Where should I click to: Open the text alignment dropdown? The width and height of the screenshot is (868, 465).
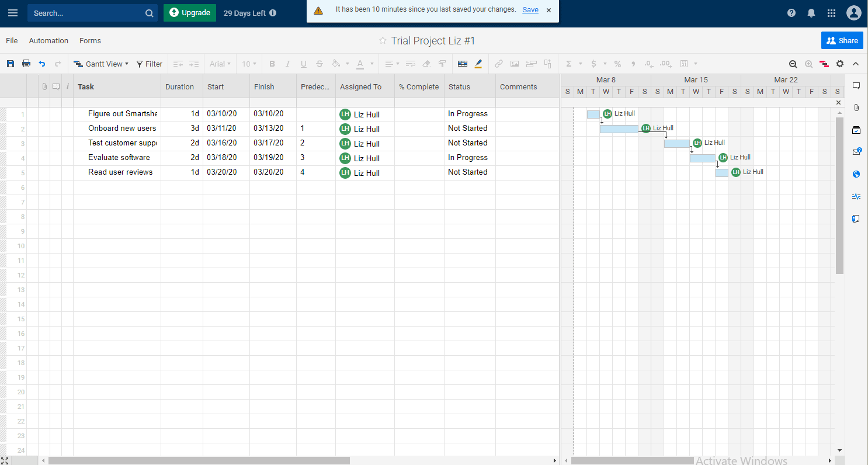(x=392, y=64)
